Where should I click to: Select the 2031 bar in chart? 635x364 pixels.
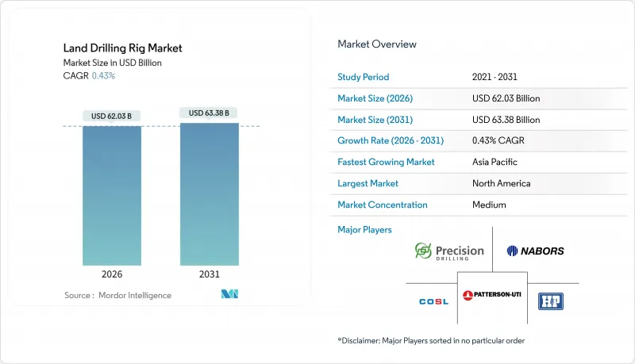coord(210,194)
